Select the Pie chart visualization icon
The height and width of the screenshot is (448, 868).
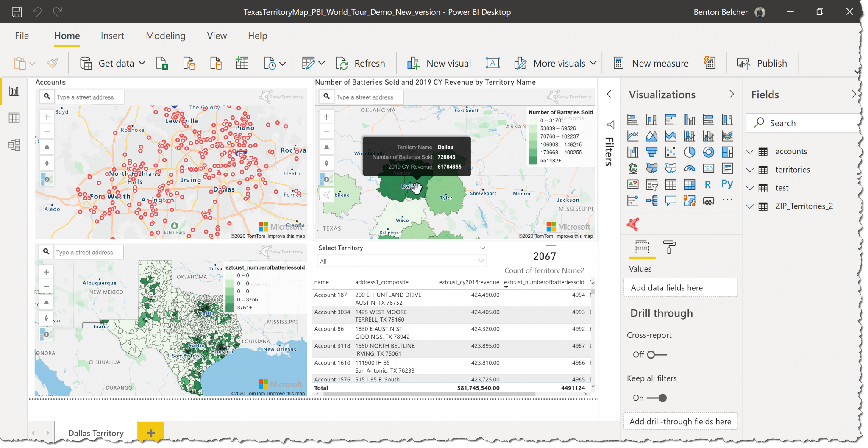point(690,152)
